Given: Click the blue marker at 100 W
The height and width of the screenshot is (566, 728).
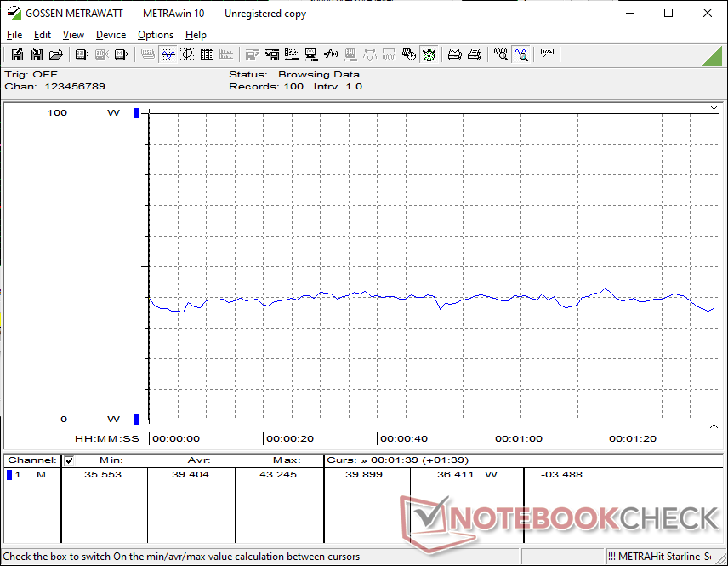Looking at the screenshot, I should coord(136,113).
